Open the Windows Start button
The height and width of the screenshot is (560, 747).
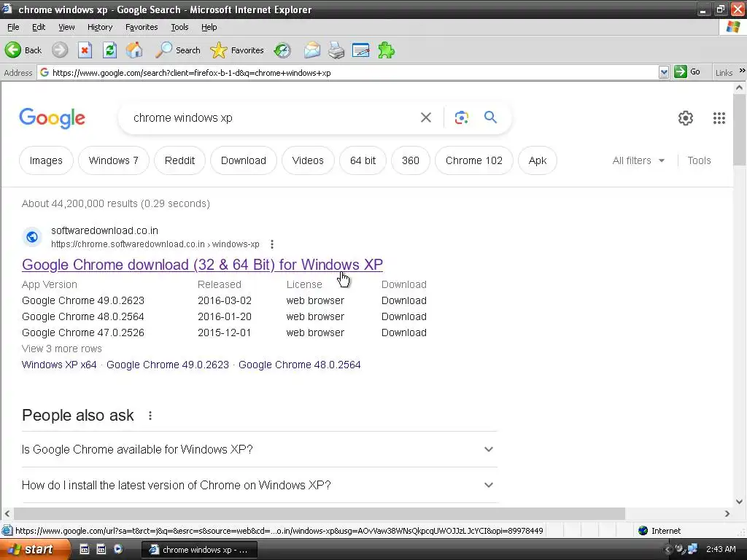coord(35,550)
